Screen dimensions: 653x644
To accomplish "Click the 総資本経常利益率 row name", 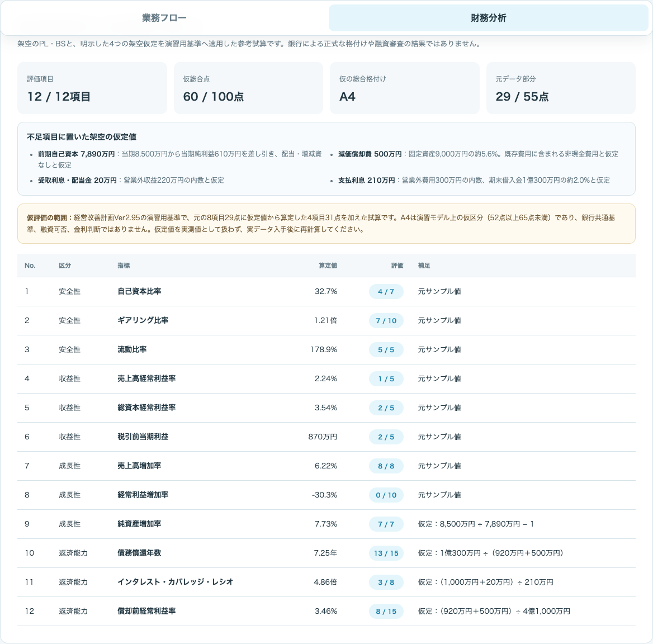I will (x=146, y=408).
